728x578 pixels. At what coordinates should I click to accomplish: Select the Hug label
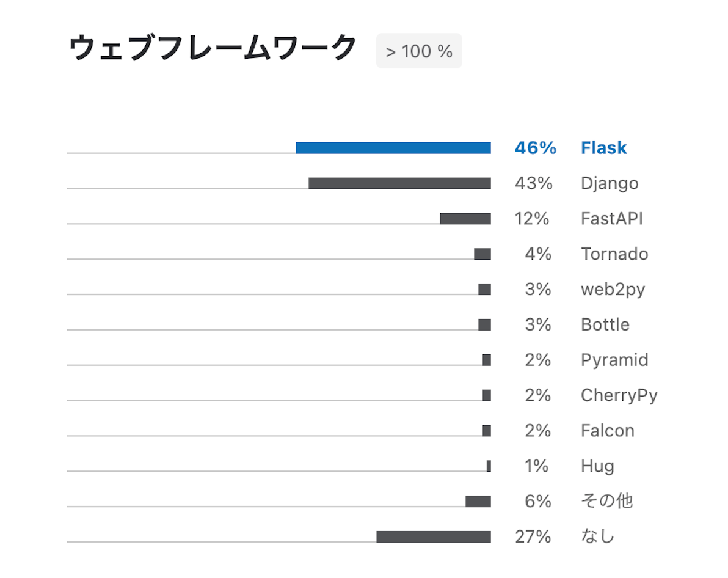[597, 466]
